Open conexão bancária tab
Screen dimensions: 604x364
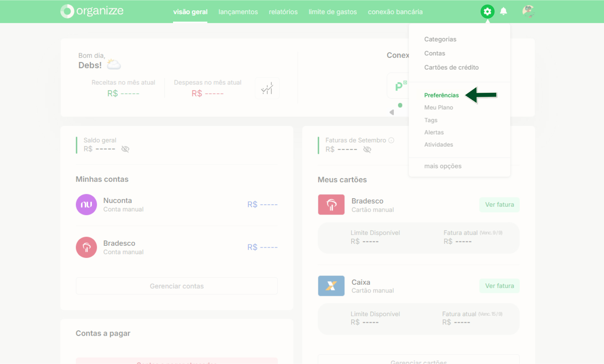pos(395,12)
